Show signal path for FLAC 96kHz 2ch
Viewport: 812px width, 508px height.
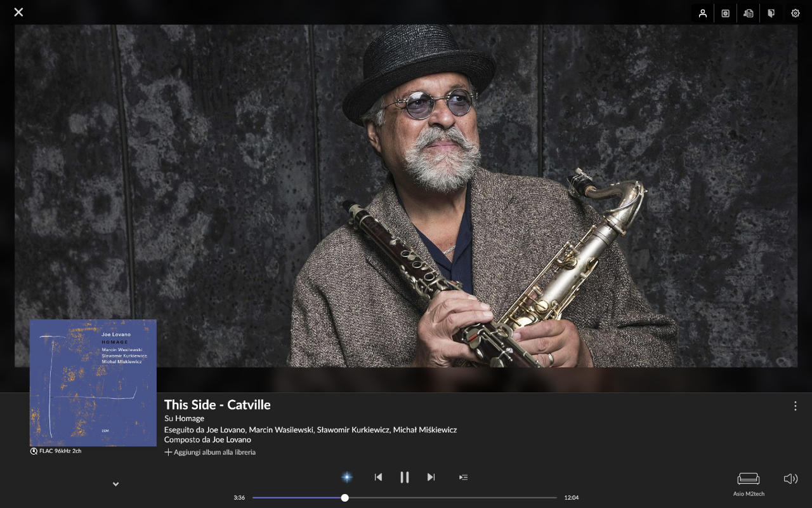click(56, 451)
